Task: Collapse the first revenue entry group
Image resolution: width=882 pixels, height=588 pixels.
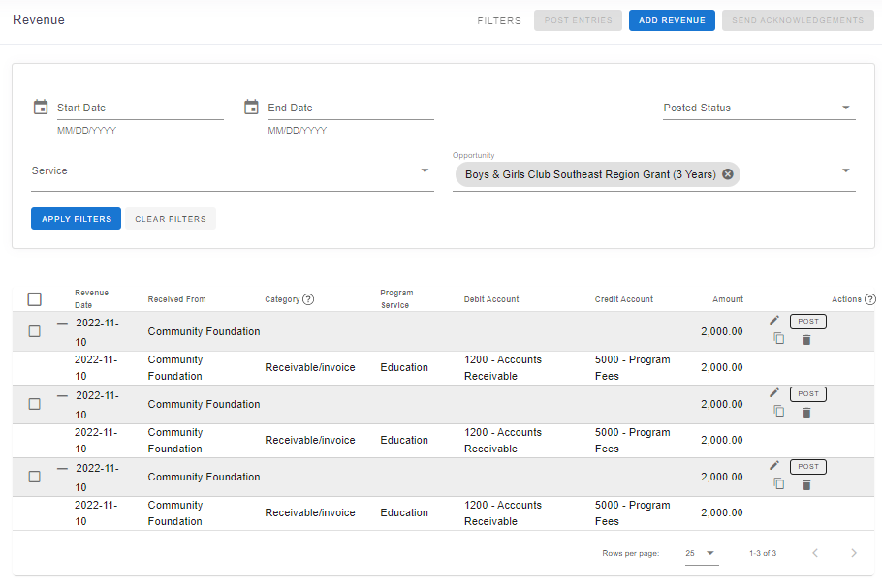Action: 62,324
